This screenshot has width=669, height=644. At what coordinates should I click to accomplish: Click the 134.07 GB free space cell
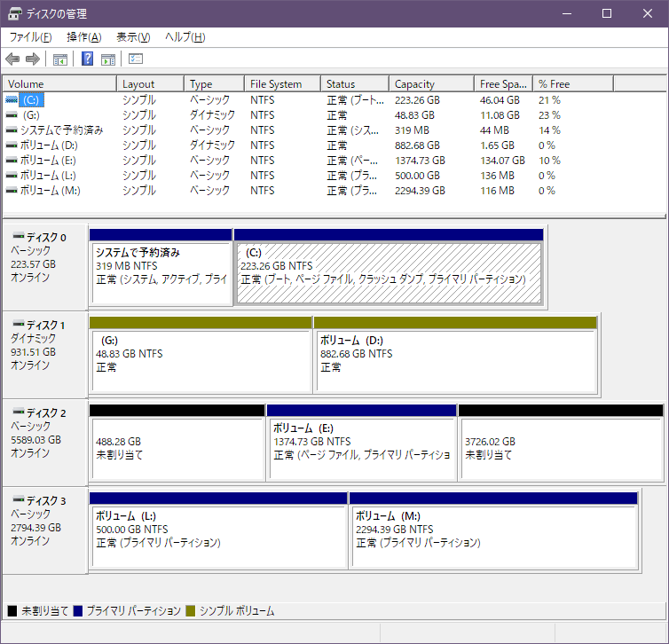(x=502, y=161)
